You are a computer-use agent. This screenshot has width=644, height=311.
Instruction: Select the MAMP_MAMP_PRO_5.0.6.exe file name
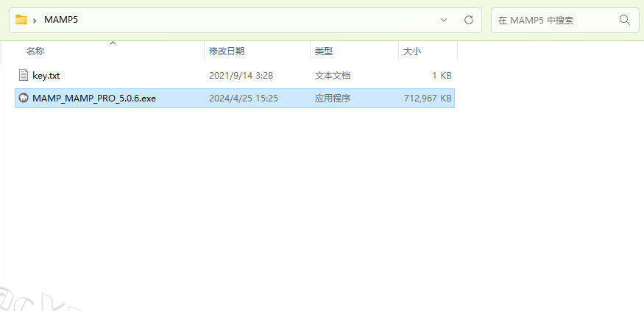[94, 99]
